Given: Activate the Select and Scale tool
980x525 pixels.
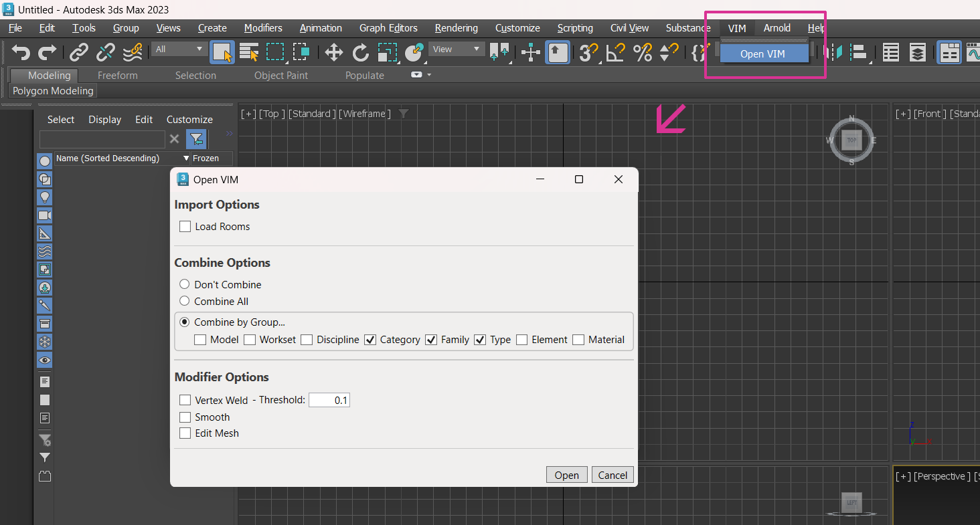Looking at the screenshot, I should click(x=388, y=52).
